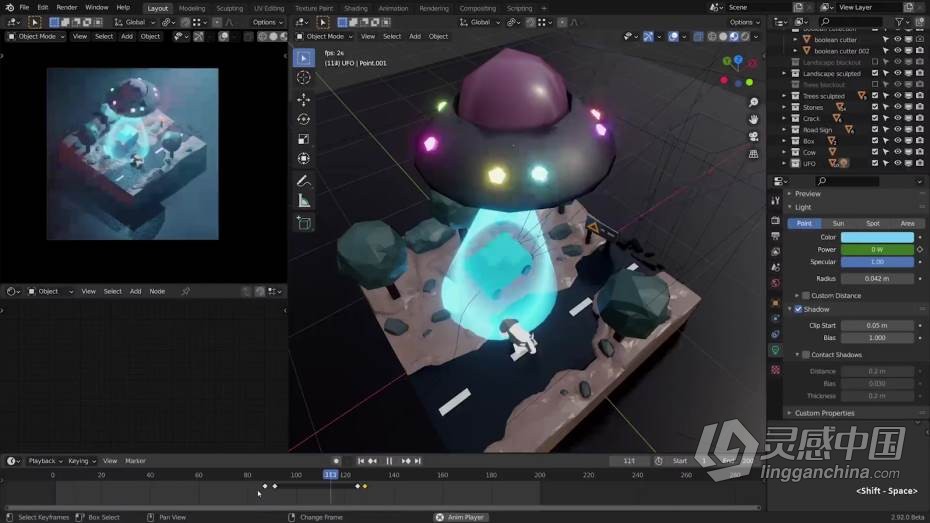930x523 pixels.
Task: Select the Area light type
Action: [x=907, y=223]
